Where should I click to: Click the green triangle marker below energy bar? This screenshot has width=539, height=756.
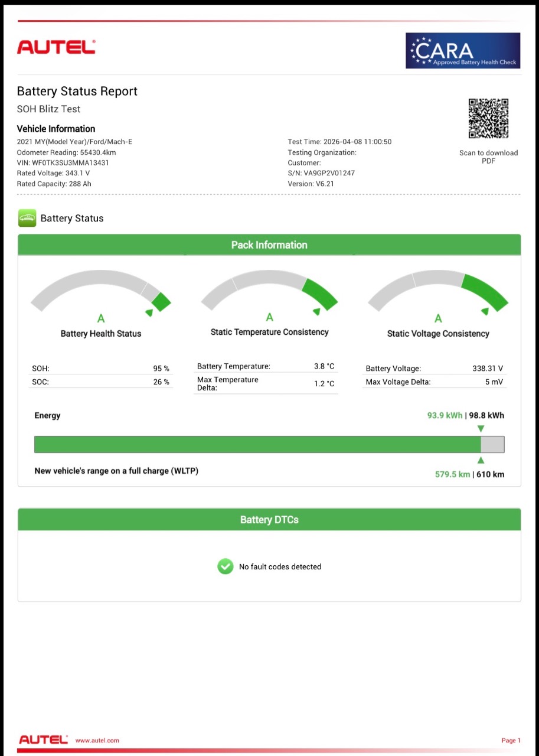click(x=481, y=460)
